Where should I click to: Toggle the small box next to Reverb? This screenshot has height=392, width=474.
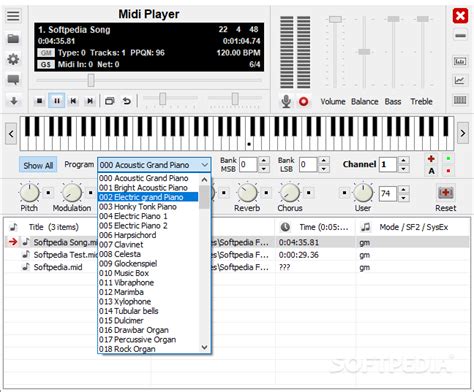pyautogui.click(x=266, y=193)
